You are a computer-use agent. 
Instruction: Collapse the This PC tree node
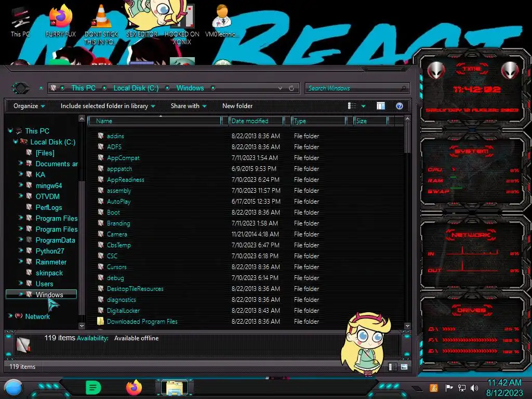tap(10, 130)
